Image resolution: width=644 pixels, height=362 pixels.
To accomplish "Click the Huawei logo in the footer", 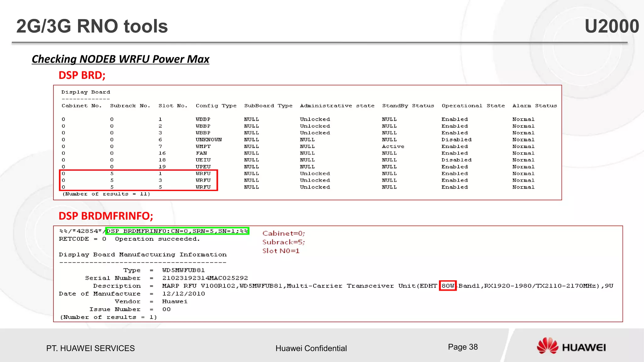I will (x=571, y=346).
